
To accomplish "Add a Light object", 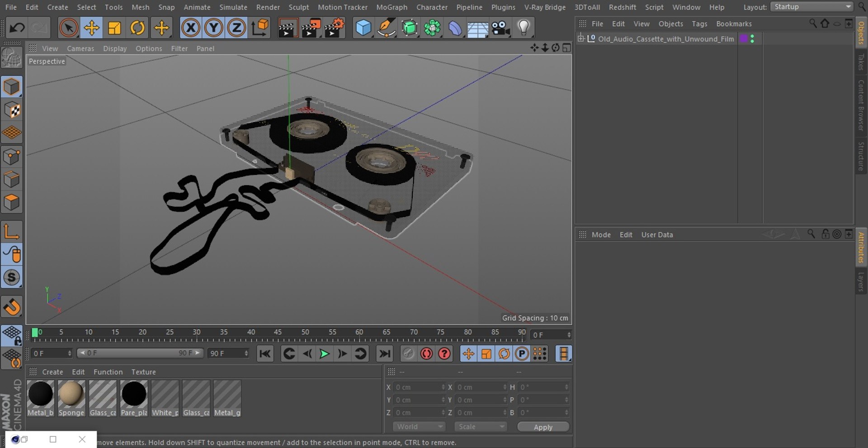I will (x=524, y=28).
